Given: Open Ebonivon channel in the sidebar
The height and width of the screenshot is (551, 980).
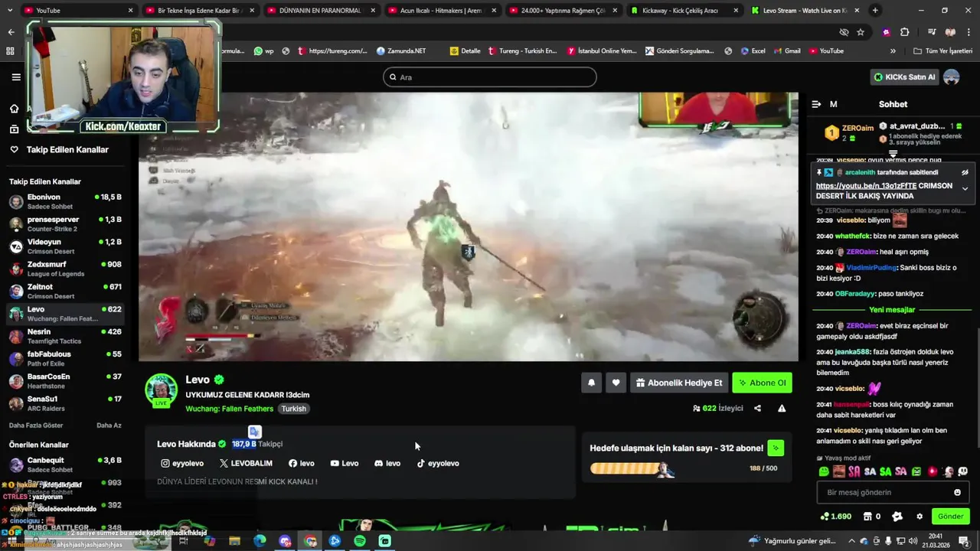Looking at the screenshot, I should [x=65, y=202].
